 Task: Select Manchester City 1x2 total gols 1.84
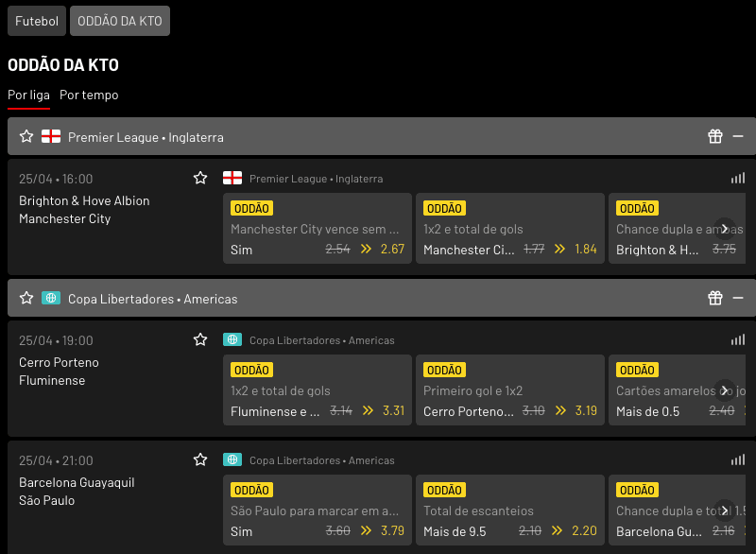coord(510,228)
